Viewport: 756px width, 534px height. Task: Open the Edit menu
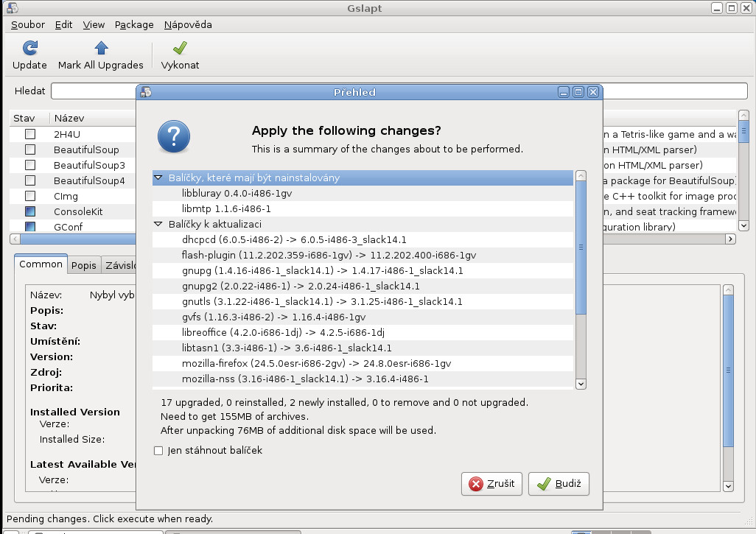[x=63, y=24]
